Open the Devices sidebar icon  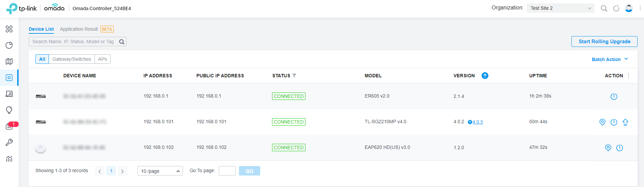pos(9,78)
